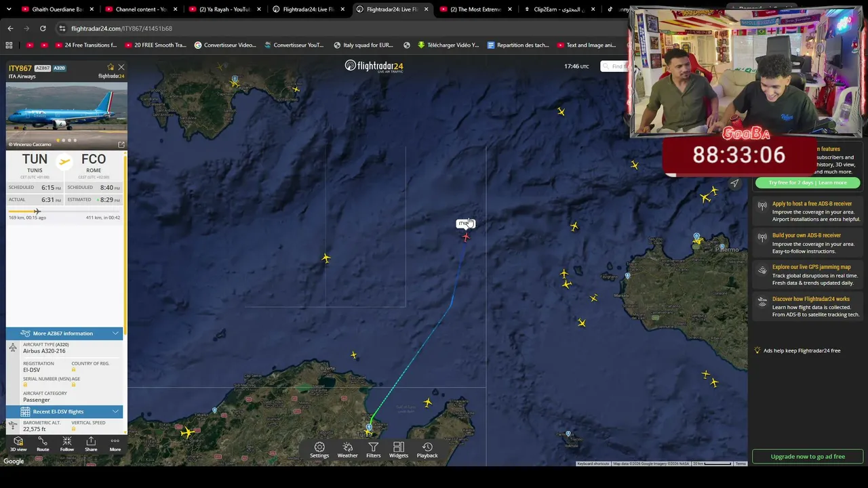Screen dimensions: 868x488
Task: Open the Filters tool
Action: coord(374,450)
